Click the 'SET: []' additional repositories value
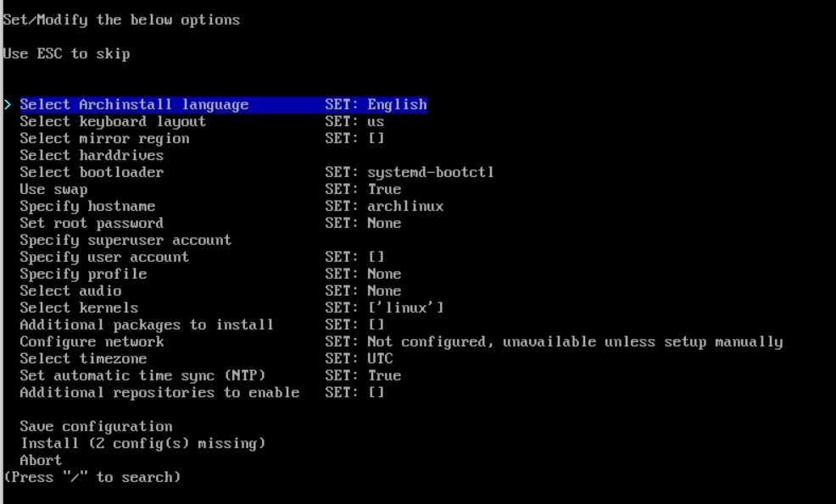This screenshot has height=504, width=836. pyautogui.click(x=354, y=393)
